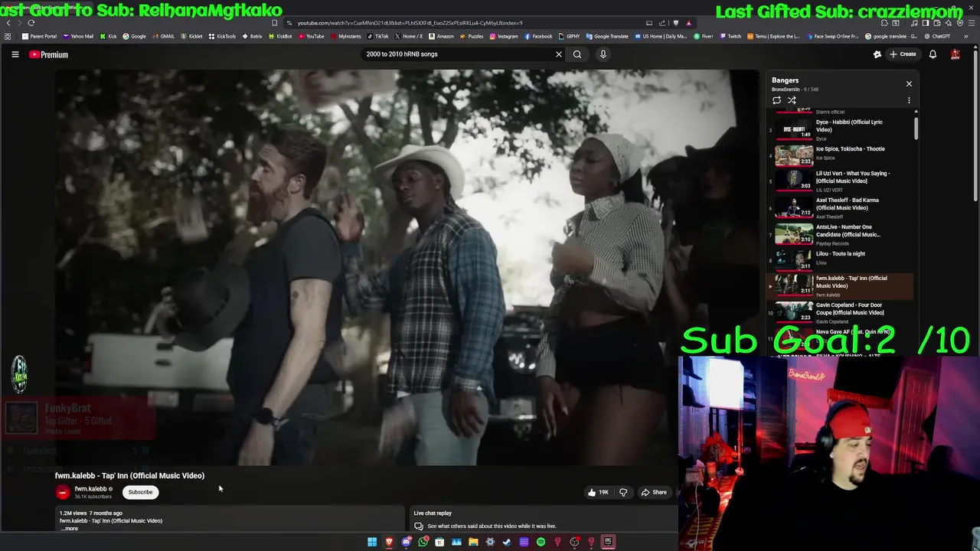Viewport: 980px width, 551px height.
Task: Open the Google bookmark
Action: [135, 36]
